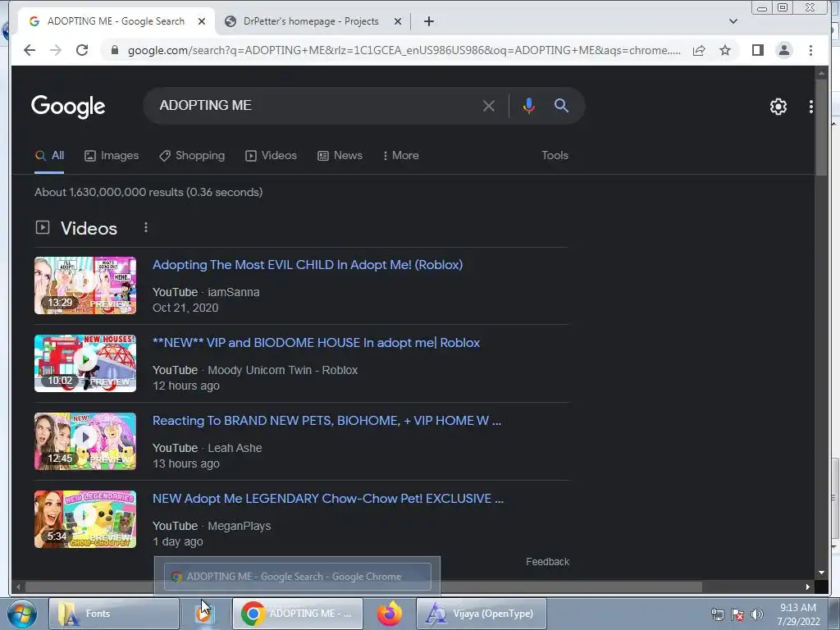This screenshot has height=630, width=840.
Task: Open search Tools
Action: (555, 155)
